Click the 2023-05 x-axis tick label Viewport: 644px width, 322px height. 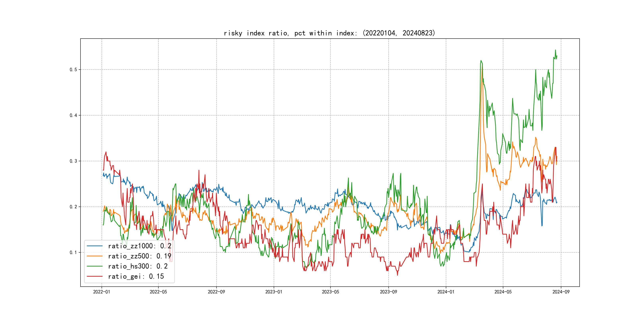coord(331,292)
